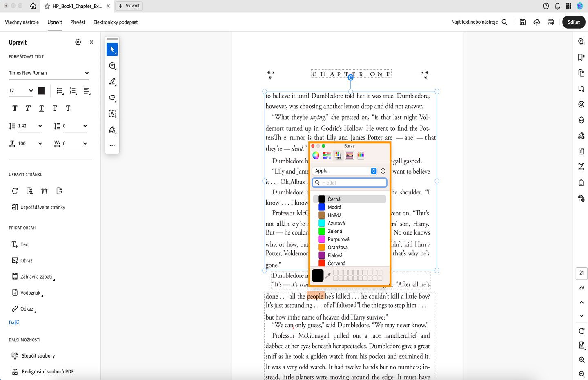This screenshot has height=380, width=588.
Task: Open the bookmarks panel in right rail
Action: click(x=581, y=57)
